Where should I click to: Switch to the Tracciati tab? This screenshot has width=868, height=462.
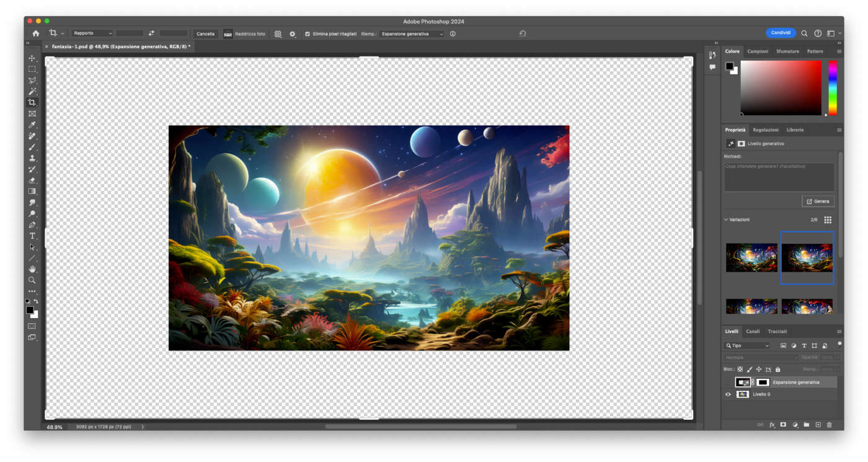777,331
